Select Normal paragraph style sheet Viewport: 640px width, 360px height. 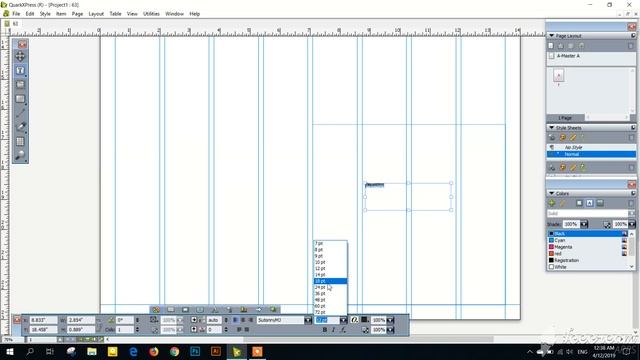(591, 154)
